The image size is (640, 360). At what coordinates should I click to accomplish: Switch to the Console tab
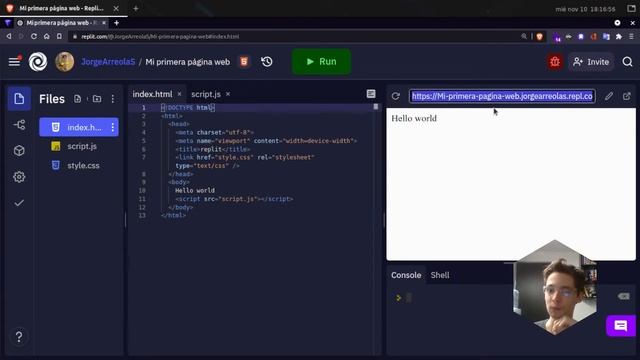[406, 275]
